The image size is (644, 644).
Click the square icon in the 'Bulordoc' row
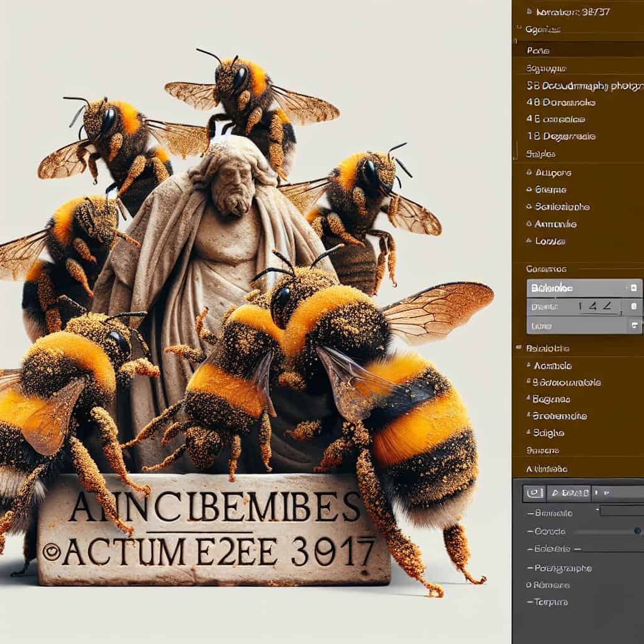tap(634, 288)
